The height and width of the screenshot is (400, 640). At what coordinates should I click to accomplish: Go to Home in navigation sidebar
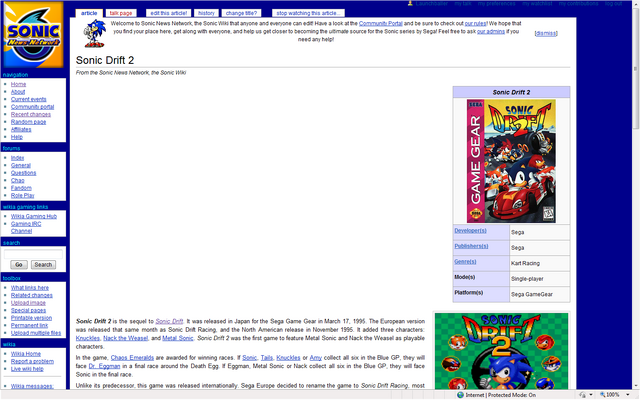pyautogui.click(x=18, y=84)
